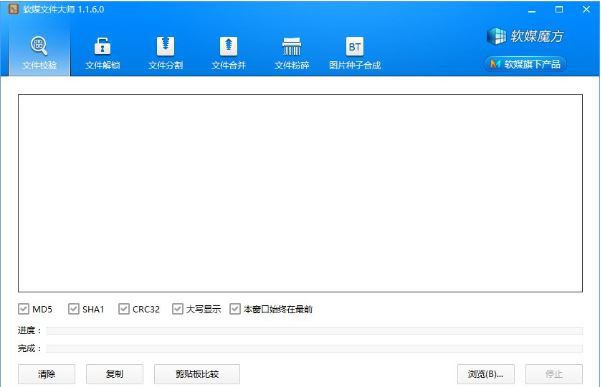Screen dimensions: 601x387
Task: Minimize the 软媒文件大师 window
Action: (532, 10)
